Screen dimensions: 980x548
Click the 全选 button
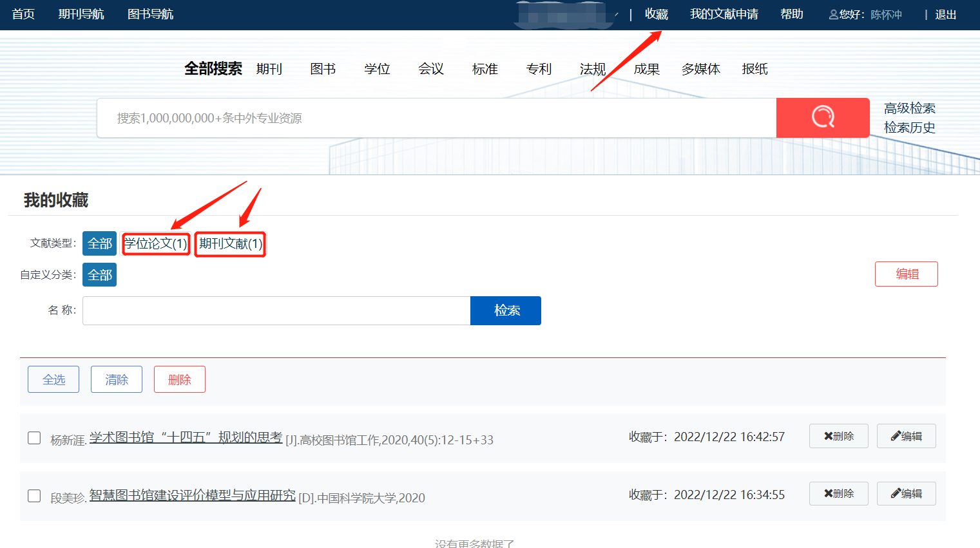tap(53, 379)
